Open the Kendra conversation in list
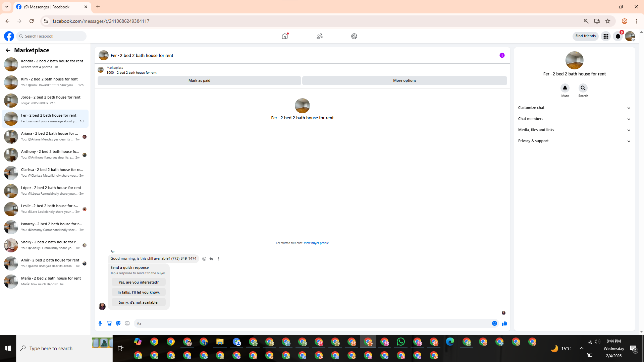This screenshot has width=644, height=362. click(45, 64)
